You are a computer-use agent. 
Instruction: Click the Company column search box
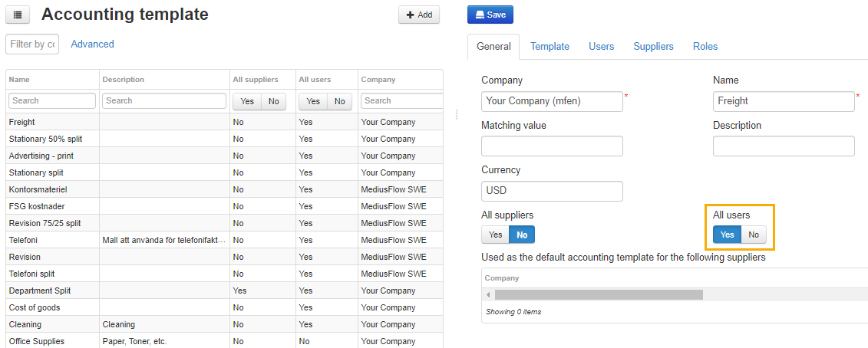tap(402, 100)
